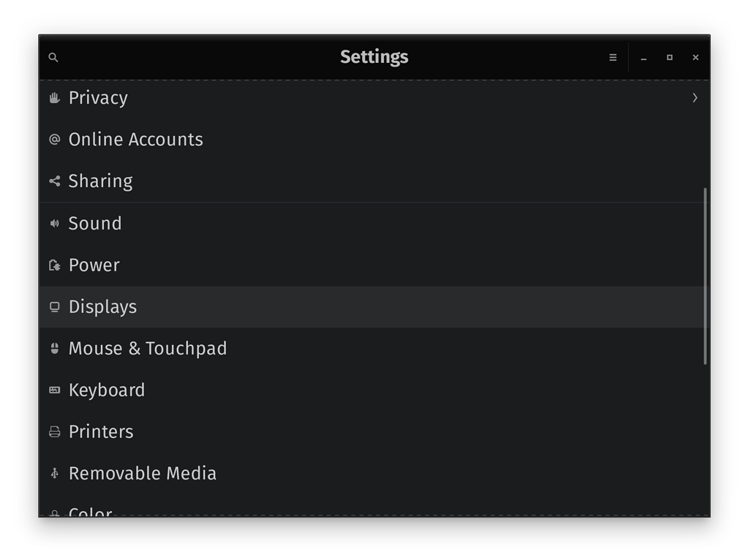Click the Removable Media USB icon
Image resolution: width=749 pixels, height=560 pixels.
(x=54, y=473)
